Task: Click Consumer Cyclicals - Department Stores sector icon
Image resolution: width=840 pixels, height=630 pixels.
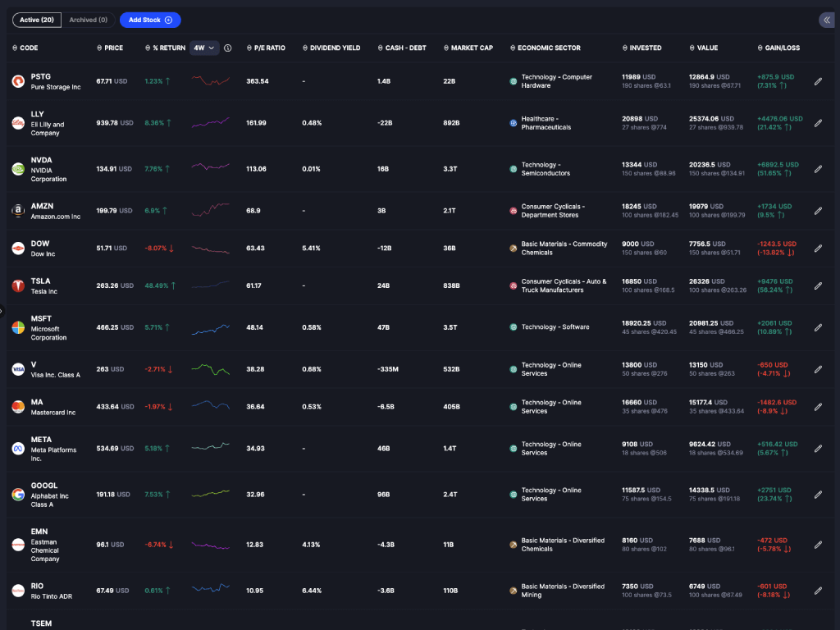Action: pyautogui.click(x=514, y=211)
